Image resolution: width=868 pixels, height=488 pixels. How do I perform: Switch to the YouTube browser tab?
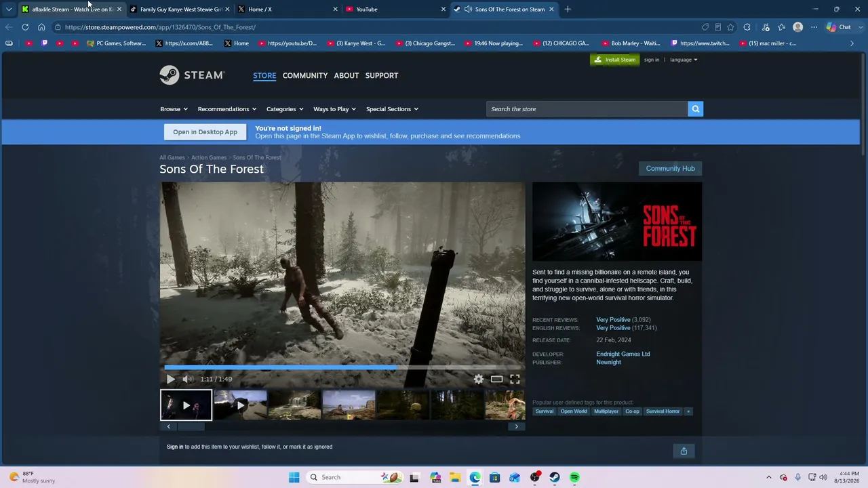coord(395,9)
